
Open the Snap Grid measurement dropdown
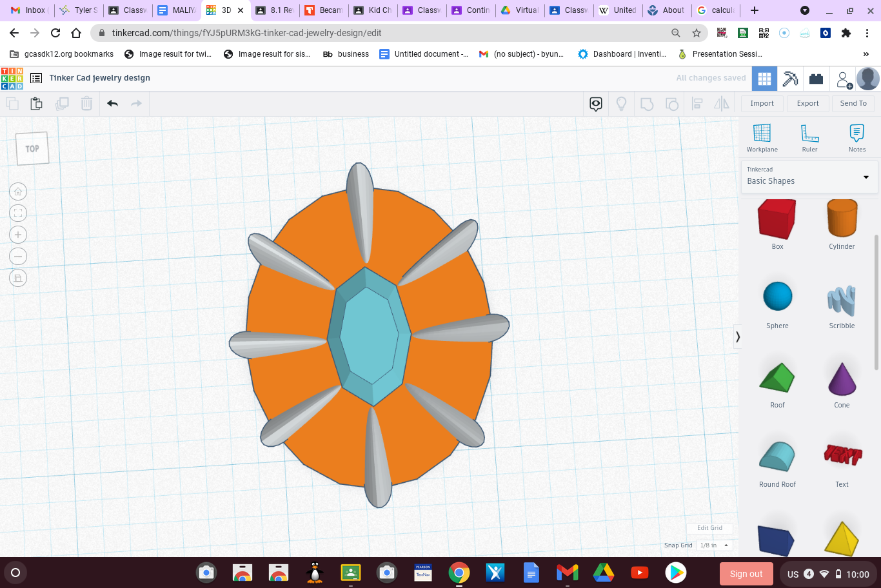coord(713,545)
